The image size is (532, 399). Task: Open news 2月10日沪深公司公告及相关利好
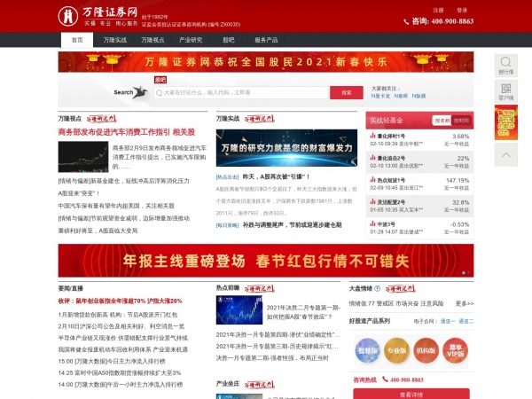[x=121, y=326]
